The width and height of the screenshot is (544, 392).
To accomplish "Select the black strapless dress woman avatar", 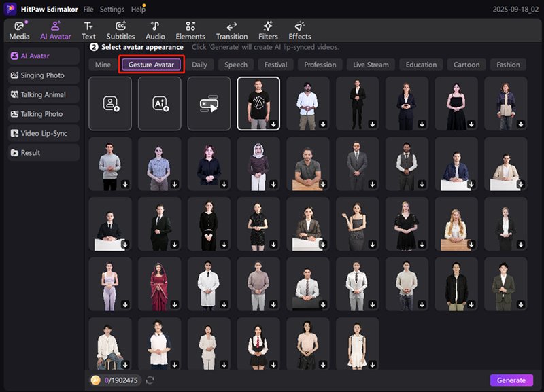I will coord(456,104).
